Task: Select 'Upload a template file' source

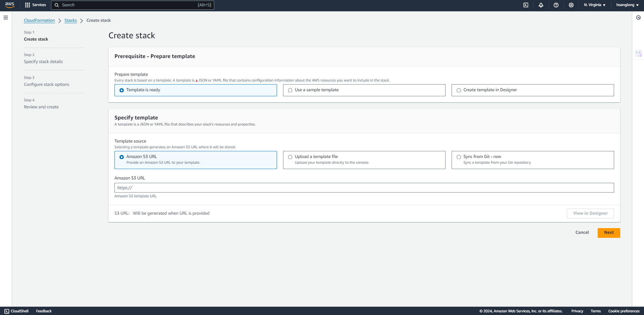Action: (290, 157)
